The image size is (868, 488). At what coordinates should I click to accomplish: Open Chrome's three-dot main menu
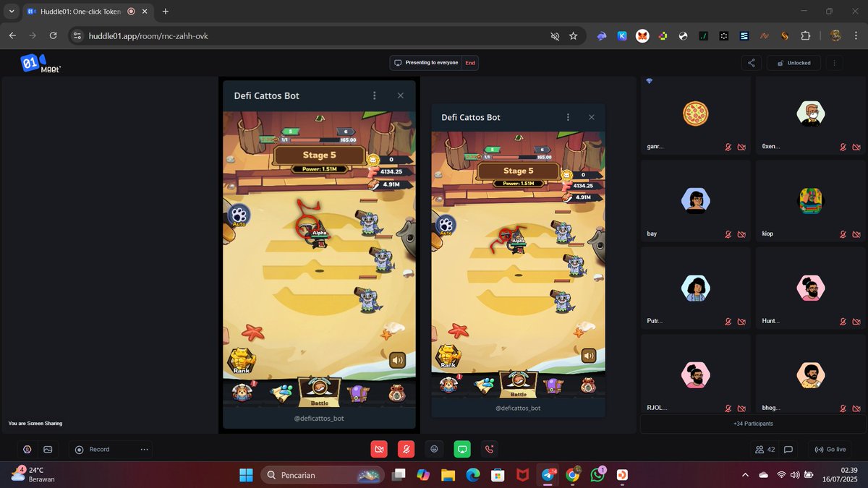point(855,35)
